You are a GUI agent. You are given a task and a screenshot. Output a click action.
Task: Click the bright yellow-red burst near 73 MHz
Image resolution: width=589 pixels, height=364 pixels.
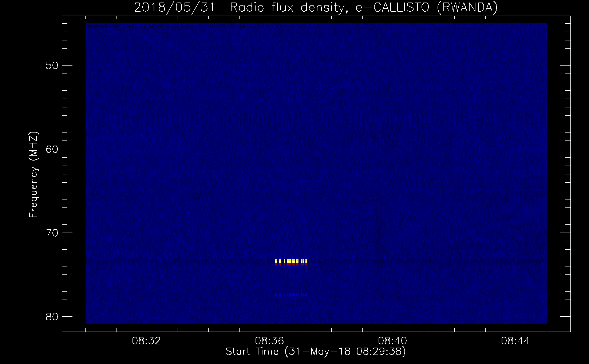(x=291, y=262)
